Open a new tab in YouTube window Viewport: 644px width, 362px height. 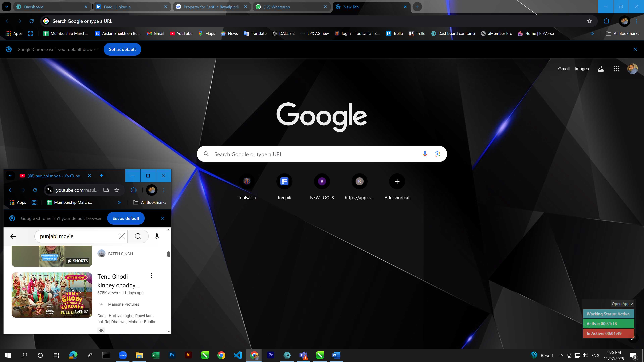pos(101,176)
